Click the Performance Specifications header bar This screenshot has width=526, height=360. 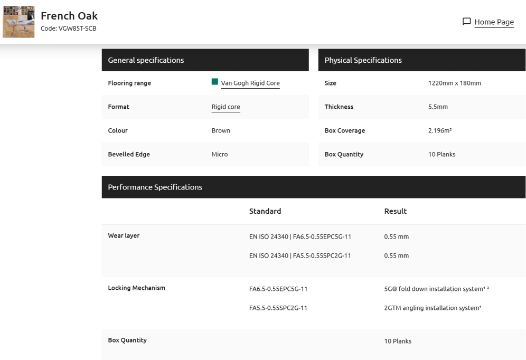313,187
